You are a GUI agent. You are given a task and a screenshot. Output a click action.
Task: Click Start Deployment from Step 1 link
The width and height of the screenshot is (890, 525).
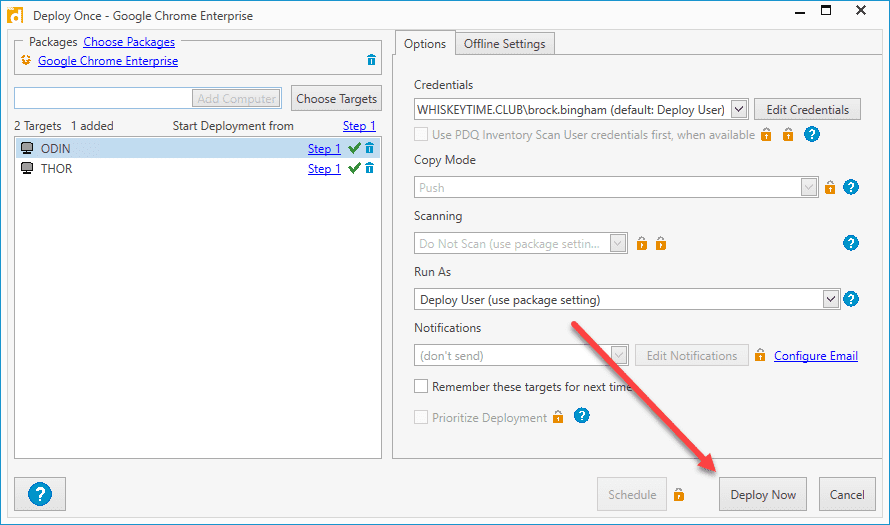coord(359,125)
